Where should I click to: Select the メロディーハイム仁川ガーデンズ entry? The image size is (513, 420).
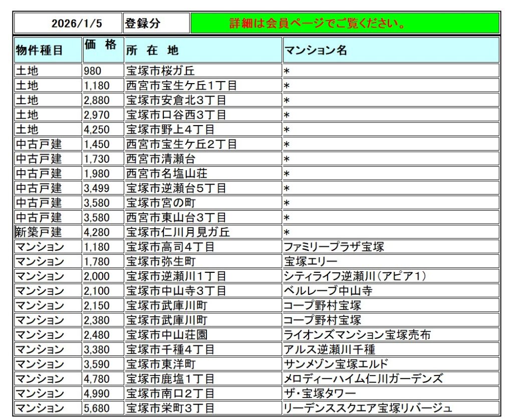363,378
